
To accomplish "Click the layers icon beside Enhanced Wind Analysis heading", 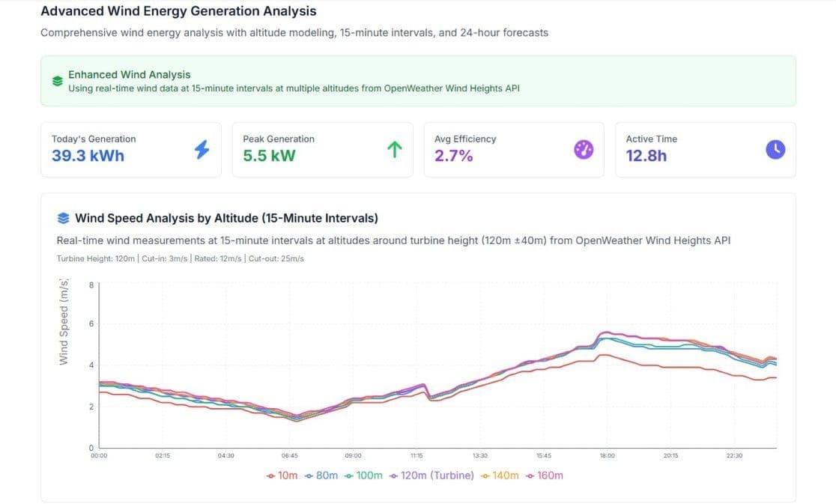I will coord(57,80).
